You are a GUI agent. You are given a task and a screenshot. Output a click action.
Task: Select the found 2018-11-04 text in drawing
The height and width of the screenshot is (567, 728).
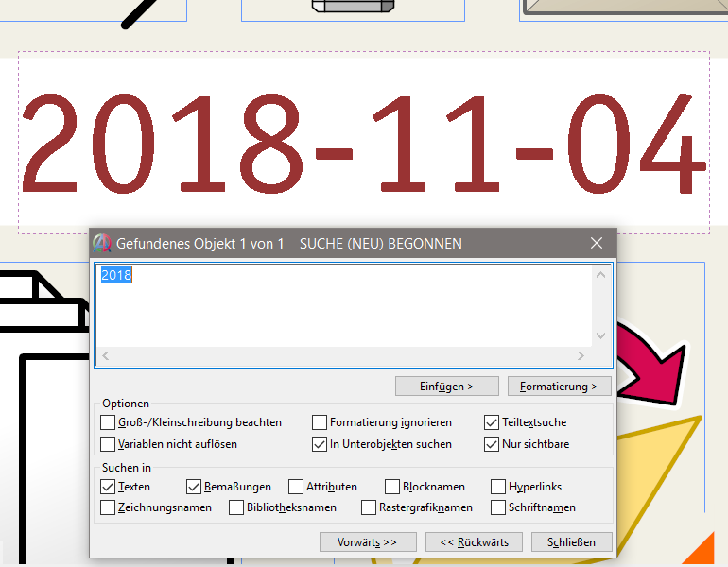pyautogui.click(x=364, y=144)
